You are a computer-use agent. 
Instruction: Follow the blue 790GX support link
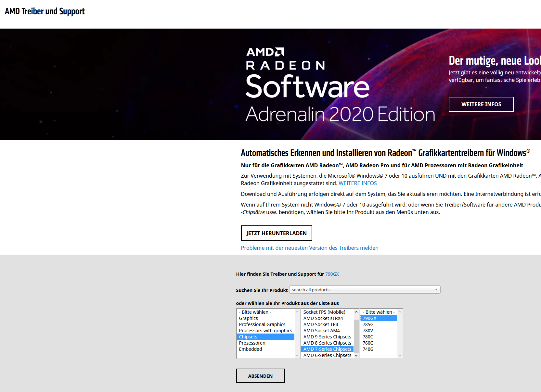332,274
